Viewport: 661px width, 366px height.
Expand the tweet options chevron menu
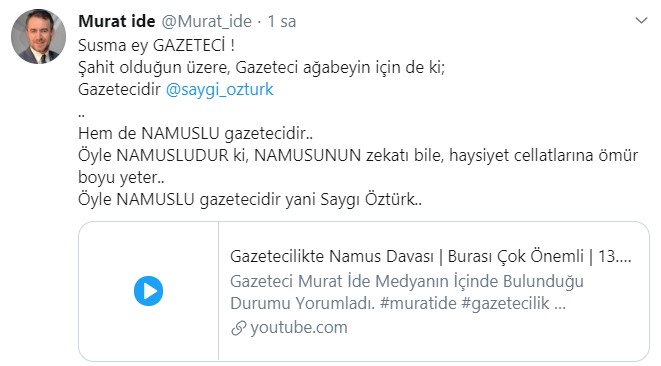(641, 20)
